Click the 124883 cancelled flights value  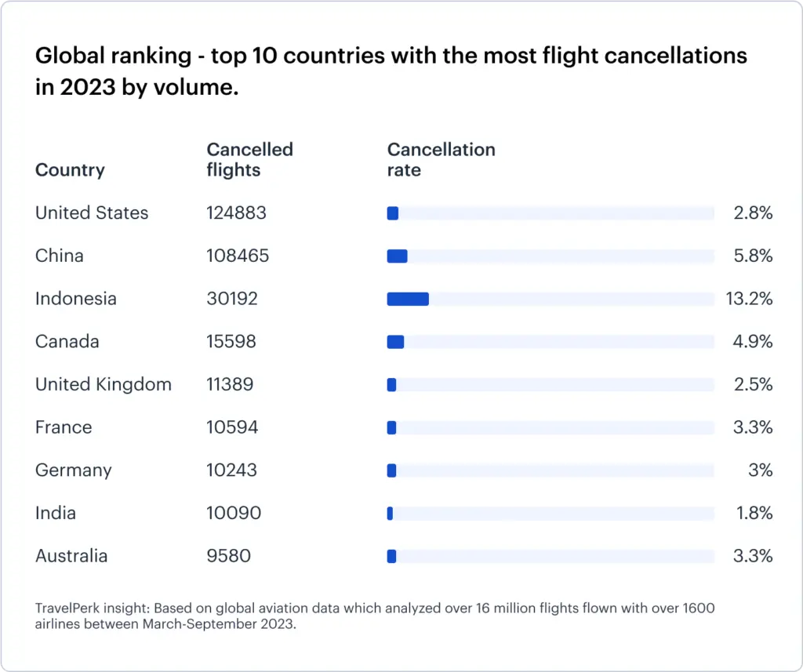(x=236, y=213)
